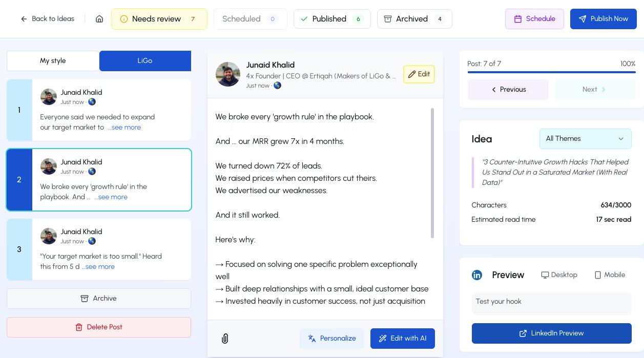The image size is (644, 358).
Task: Switch preview to Mobile view
Action: 610,275
